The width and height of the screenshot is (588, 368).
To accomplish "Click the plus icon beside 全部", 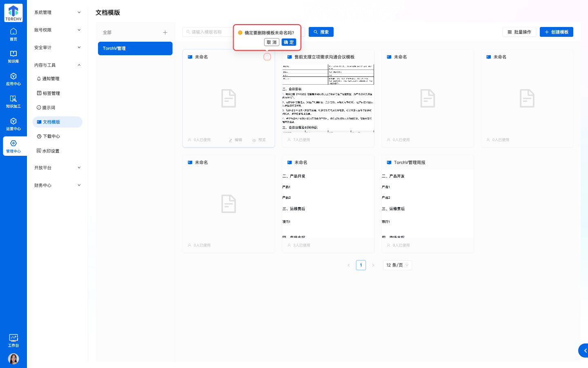I will tap(165, 32).
